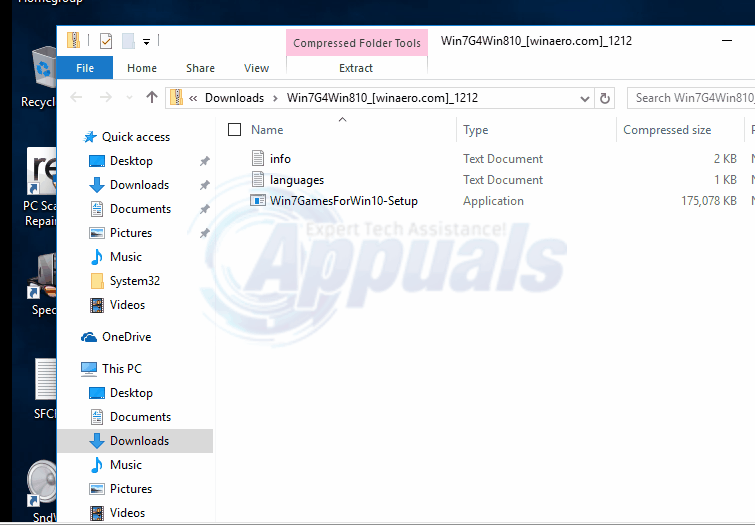The height and width of the screenshot is (526, 755).
Task: Expand the chevron after Downloads in address bar
Action: (275, 98)
